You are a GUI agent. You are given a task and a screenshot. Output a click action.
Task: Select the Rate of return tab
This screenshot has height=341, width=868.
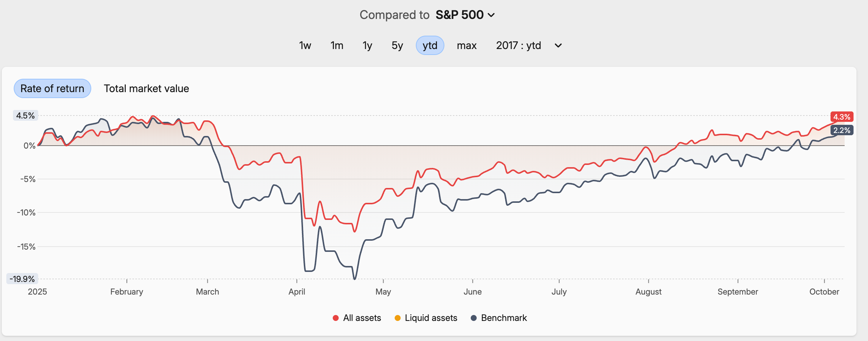(x=52, y=88)
